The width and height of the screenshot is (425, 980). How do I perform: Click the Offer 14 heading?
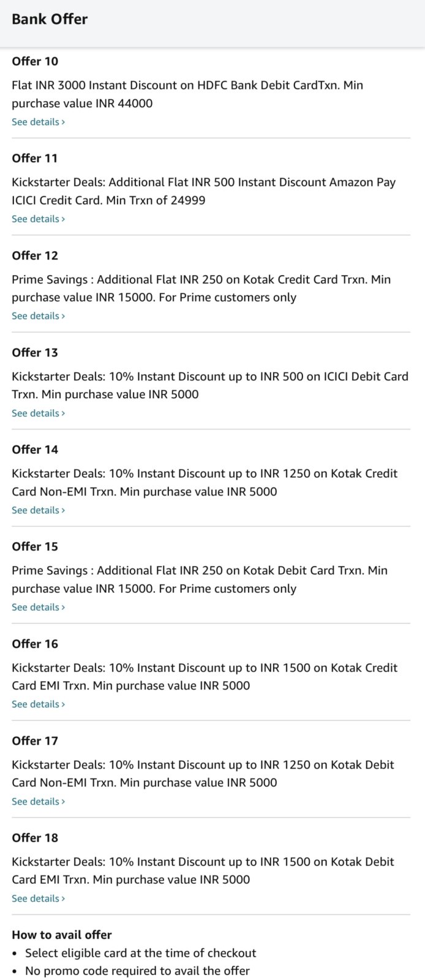pos(35,450)
